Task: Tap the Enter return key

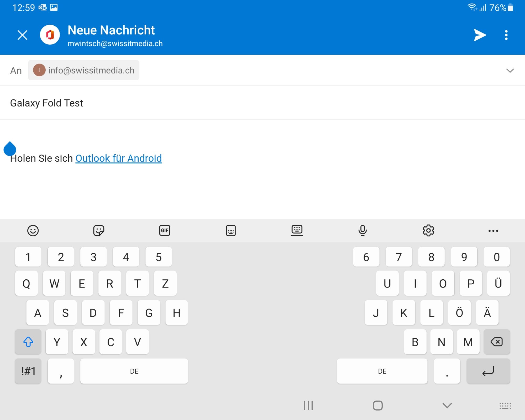Action: (x=488, y=371)
